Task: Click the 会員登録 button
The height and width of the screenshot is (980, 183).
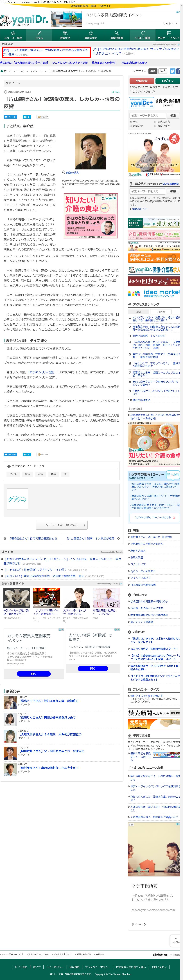Action: [x=142, y=81]
